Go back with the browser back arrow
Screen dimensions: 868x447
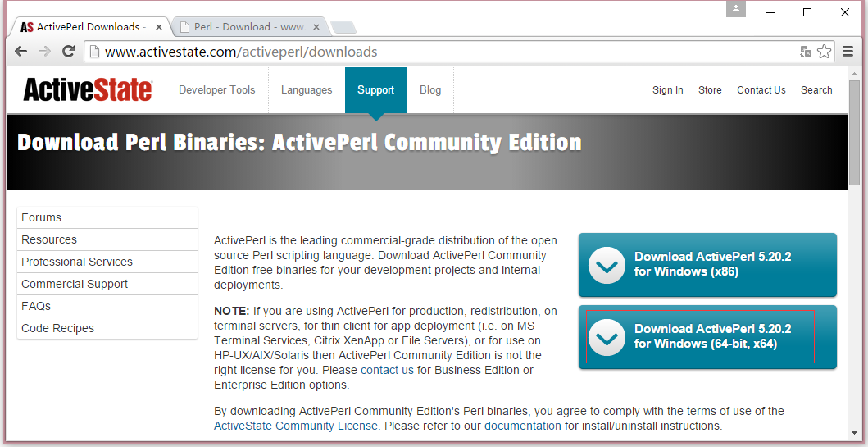21,52
